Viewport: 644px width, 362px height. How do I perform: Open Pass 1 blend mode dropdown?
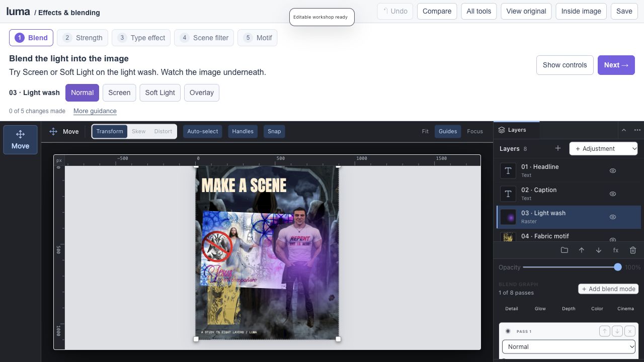[569, 347]
